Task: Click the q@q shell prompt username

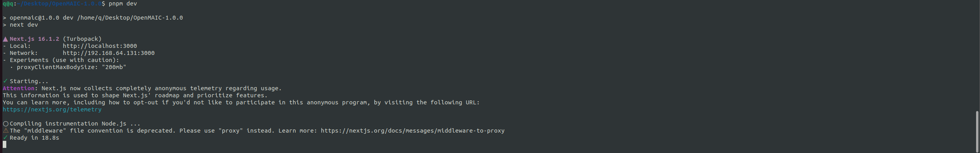Action: [8, 4]
